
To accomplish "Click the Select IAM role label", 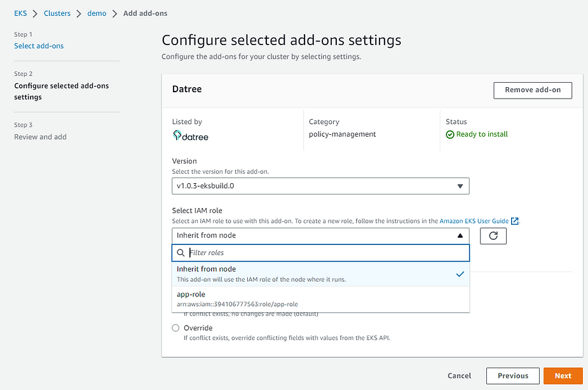I will (197, 211).
